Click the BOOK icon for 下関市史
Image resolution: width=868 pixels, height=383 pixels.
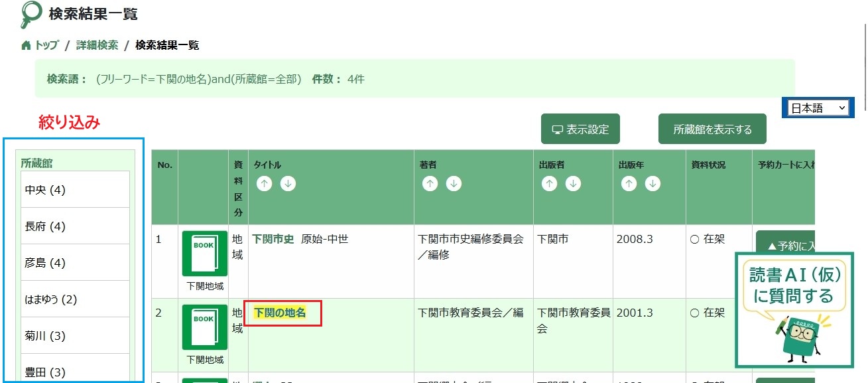pos(205,254)
